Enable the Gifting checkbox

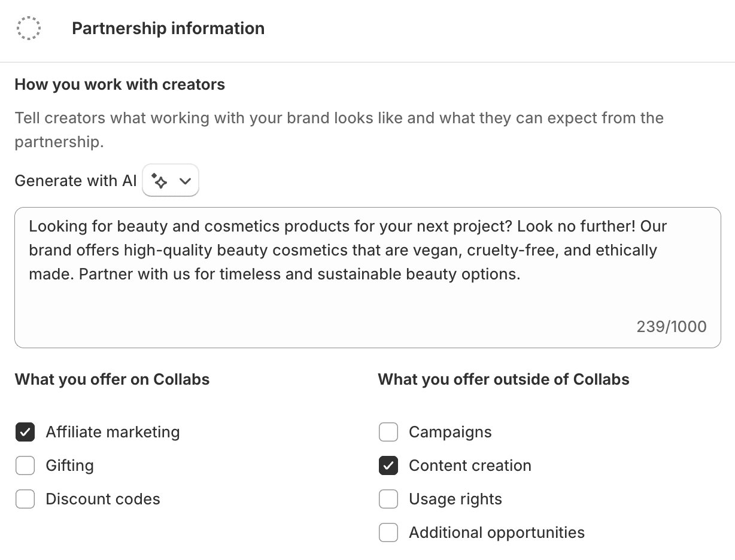25,465
